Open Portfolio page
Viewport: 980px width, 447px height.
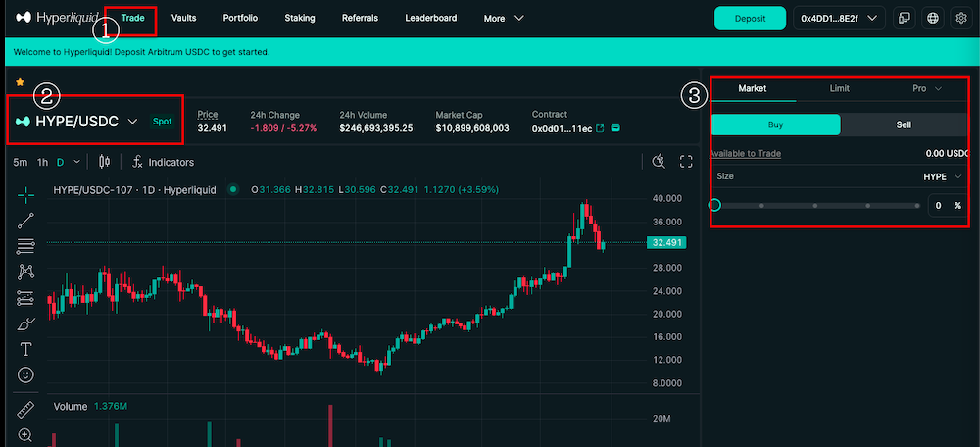pos(240,18)
